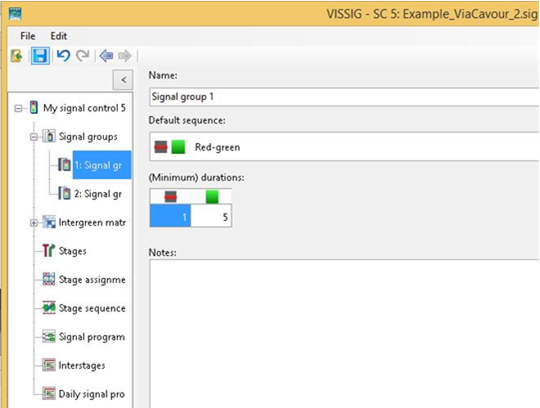Click the Redo arrow icon
The height and width of the screenshot is (408, 540).
pyautogui.click(x=83, y=55)
